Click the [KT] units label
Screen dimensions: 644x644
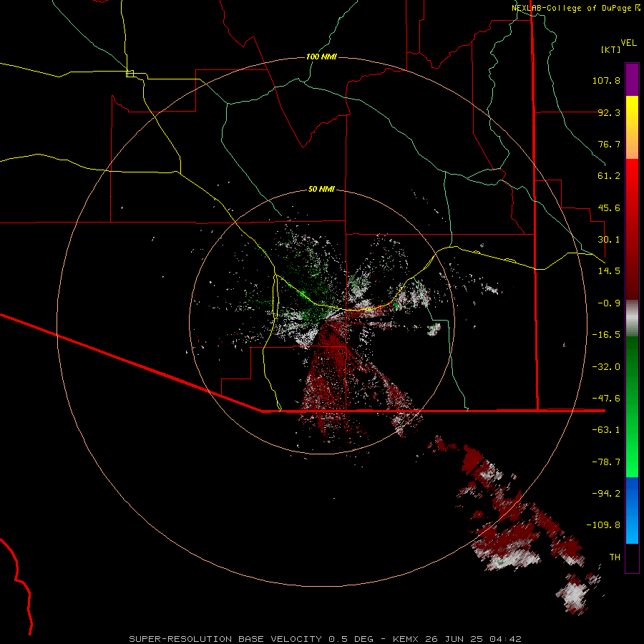pyautogui.click(x=611, y=49)
